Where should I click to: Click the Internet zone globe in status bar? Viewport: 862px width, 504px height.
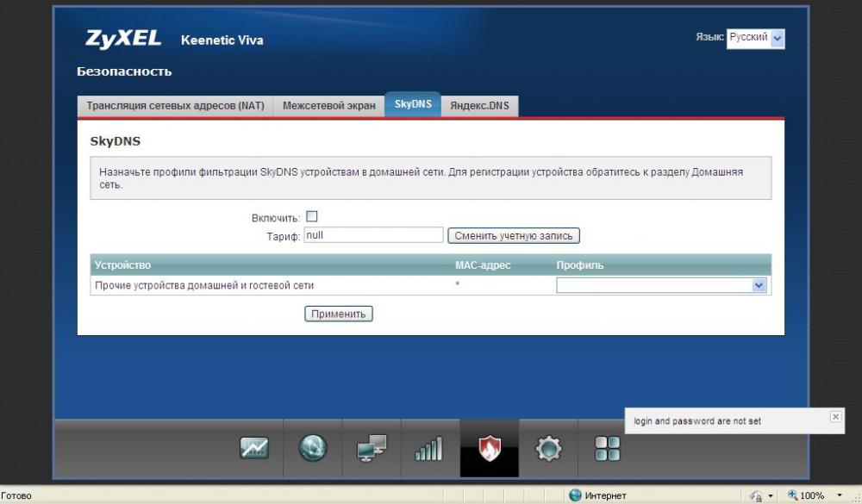coord(575,495)
